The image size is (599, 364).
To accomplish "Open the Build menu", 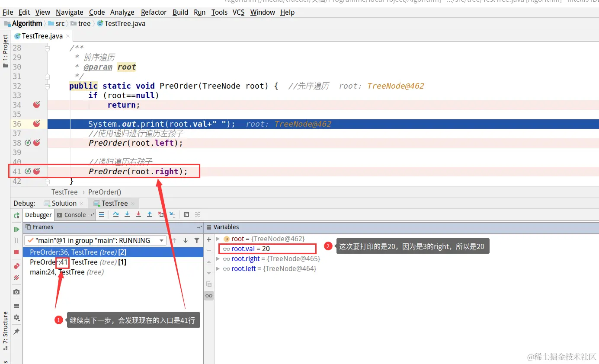I will [180, 12].
